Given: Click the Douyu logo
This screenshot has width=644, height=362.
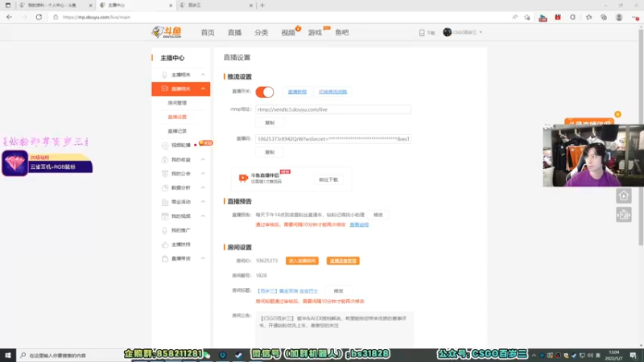Looking at the screenshot, I should [x=167, y=32].
